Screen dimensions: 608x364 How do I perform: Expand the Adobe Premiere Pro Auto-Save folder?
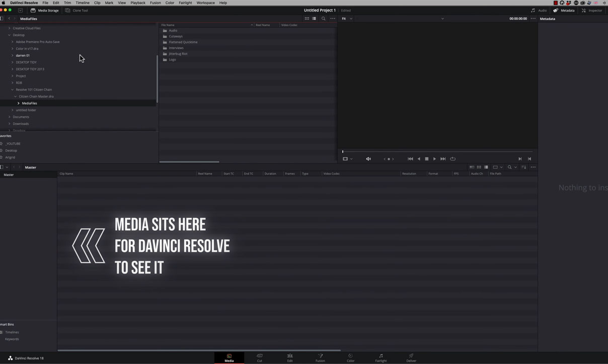pyautogui.click(x=12, y=42)
